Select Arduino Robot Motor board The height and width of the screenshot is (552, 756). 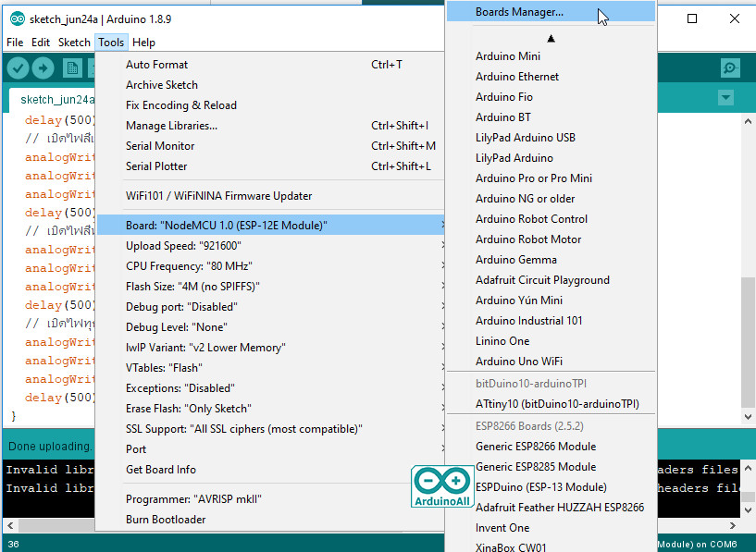[x=551, y=239]
